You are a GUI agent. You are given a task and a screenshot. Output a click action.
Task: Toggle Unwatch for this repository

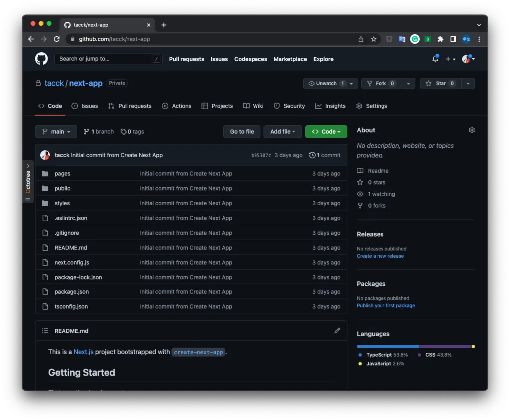(x=326, y=84)
